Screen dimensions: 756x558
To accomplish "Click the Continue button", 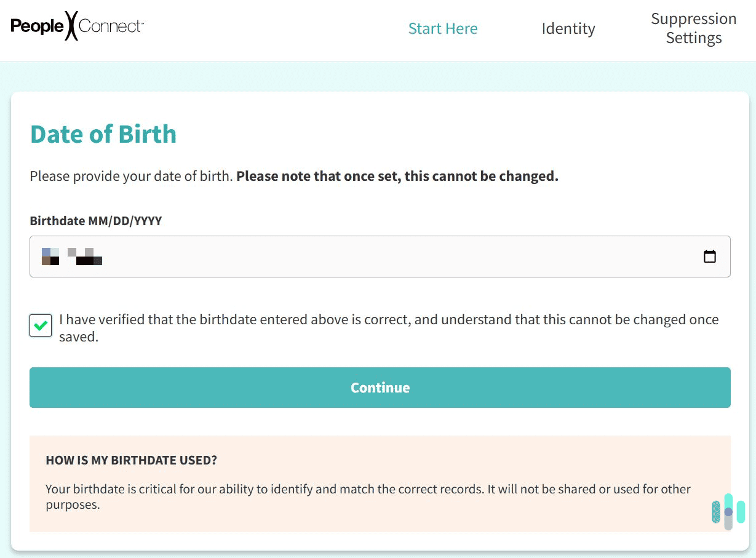I will click(x=380, y=388).
